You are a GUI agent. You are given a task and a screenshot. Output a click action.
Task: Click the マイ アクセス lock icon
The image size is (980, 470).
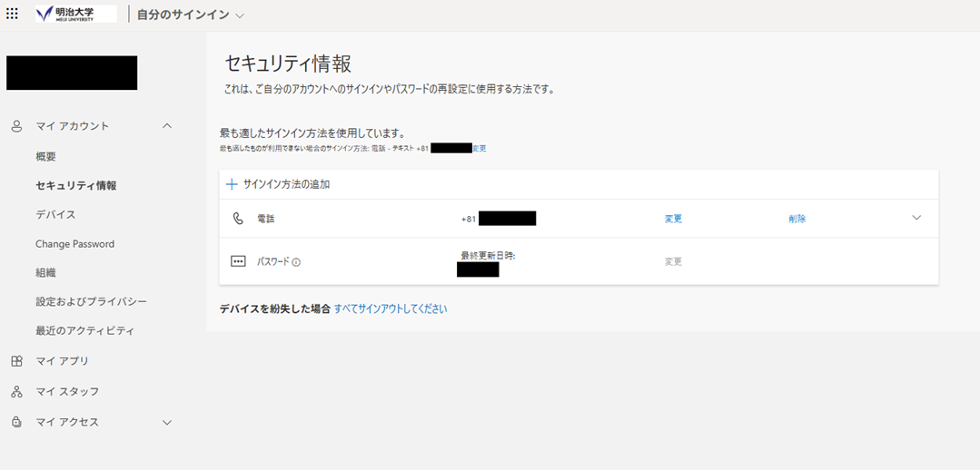(x=16, y=422)
